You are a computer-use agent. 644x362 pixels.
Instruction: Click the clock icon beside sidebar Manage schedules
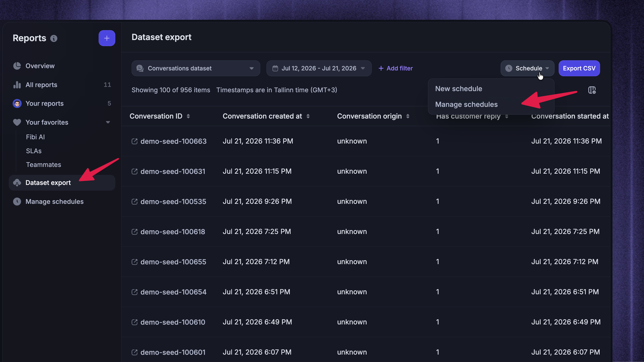pyautogui.click(x=17, y=202)
